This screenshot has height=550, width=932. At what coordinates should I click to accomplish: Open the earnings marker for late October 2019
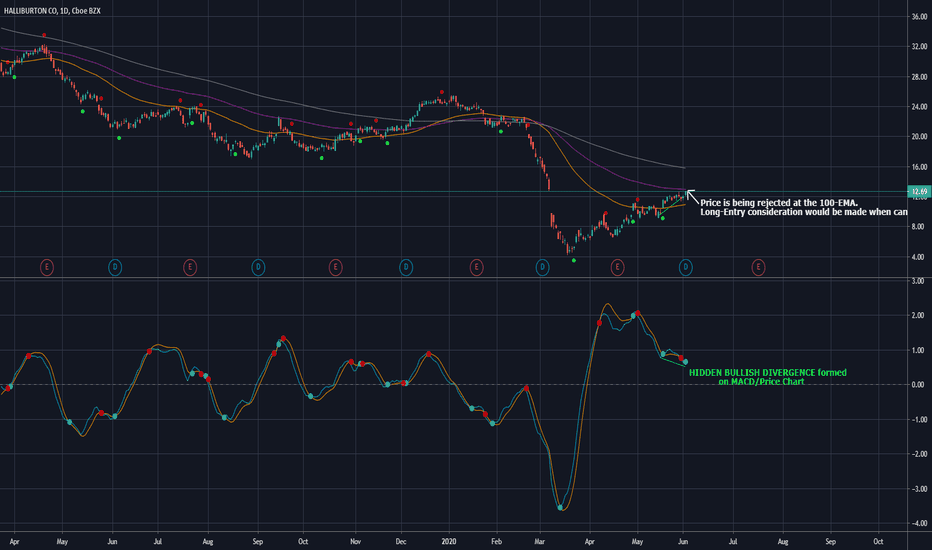[x=335, y=268]
